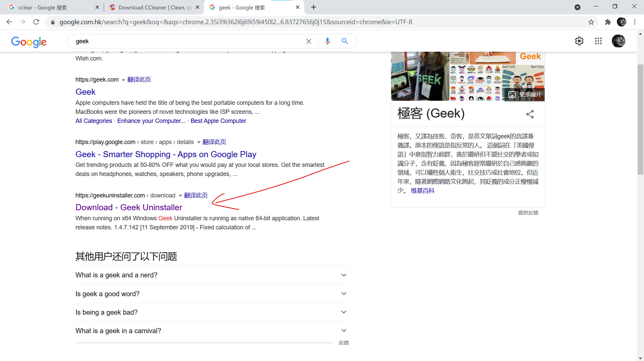Image resolution: width=644 pixels, height=361 pixels.
Task: Click translate-page link for geekuninstaller result
Action: (196, 195)
